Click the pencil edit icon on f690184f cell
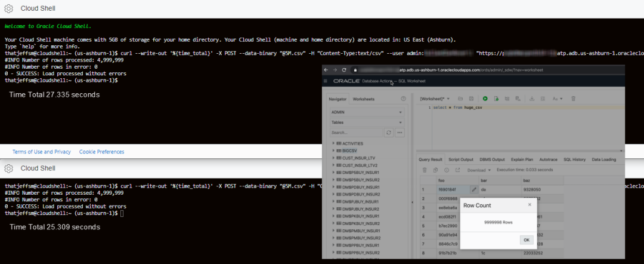Image resolution: width=644 pixels, height=264 pixels. point(474,189)
